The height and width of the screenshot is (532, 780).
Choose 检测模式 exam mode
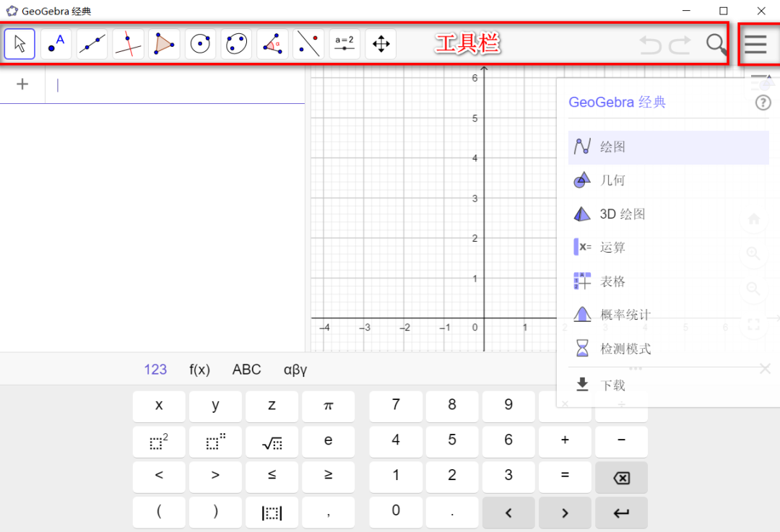pos(668,349)
